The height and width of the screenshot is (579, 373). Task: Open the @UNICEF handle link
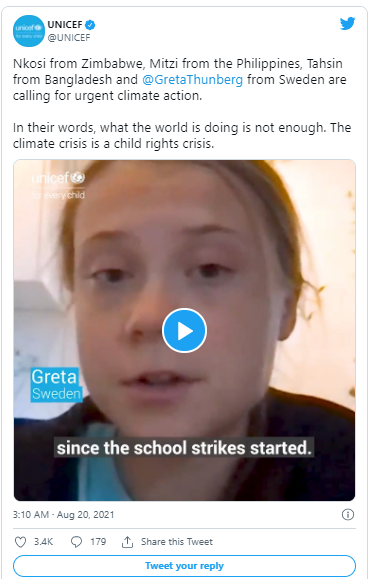[69, 38]
